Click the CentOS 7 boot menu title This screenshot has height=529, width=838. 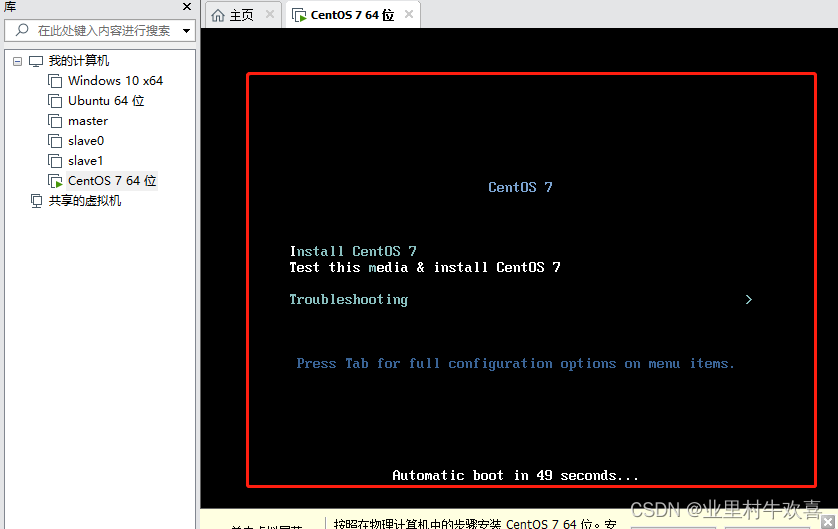(520, 187)
